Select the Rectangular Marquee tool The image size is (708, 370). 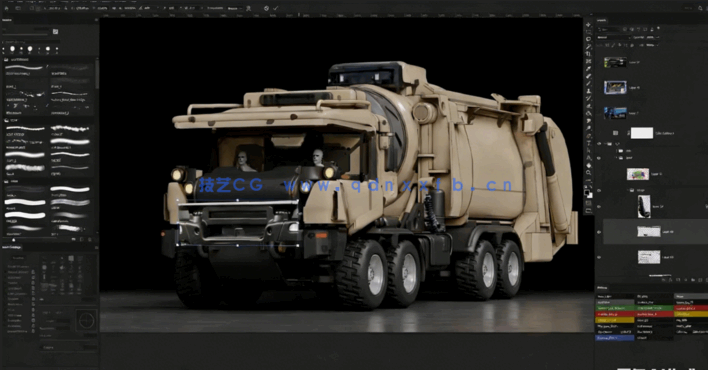pyautogui.click(x=588, y=32)
